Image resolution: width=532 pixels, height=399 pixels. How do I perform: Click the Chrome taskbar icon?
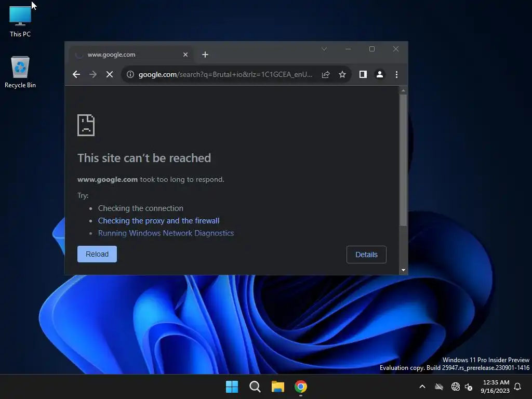point(301,387)
